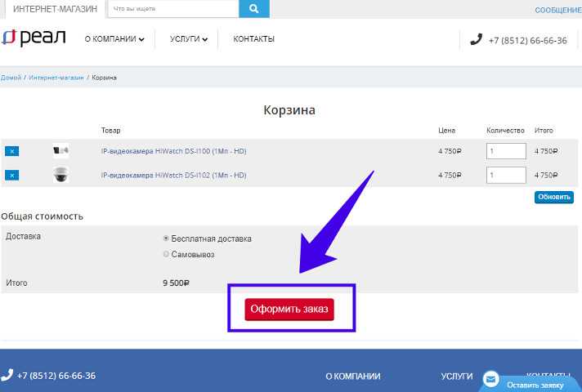The width and height of the screenshot is (582, 392).
Task: Open IP-видеокамера HiWatch DS-I100 product link
Action: click(174, 151)
